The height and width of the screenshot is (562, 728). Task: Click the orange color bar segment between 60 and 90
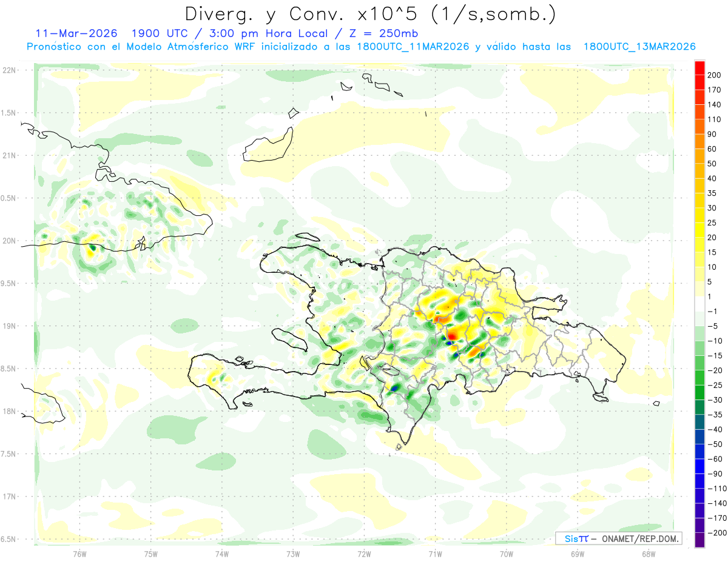[x=700, y=142]
